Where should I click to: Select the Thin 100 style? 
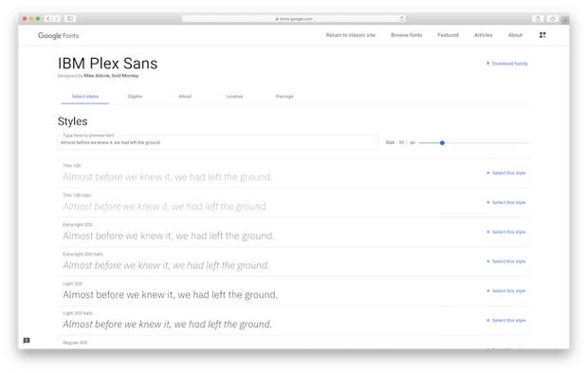coord(506,173)
